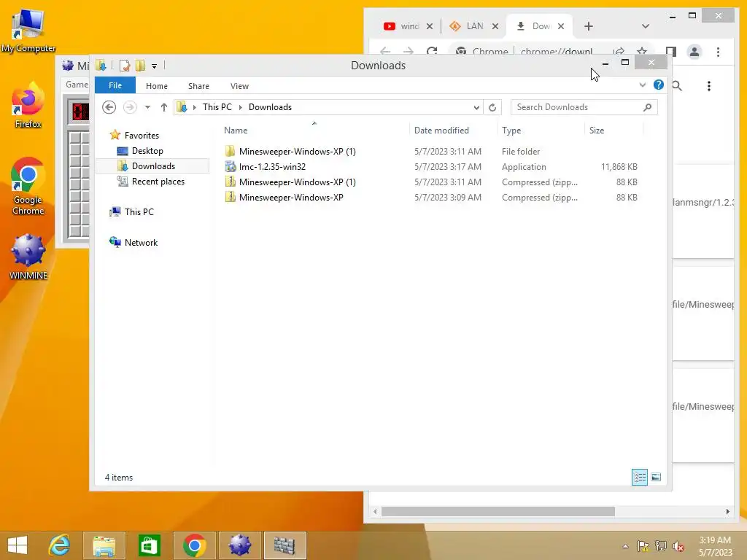Click the Search Downloads input field
The height and width of the screenshot is (560, 747).
pyautogui.click(x=584, y=107)
